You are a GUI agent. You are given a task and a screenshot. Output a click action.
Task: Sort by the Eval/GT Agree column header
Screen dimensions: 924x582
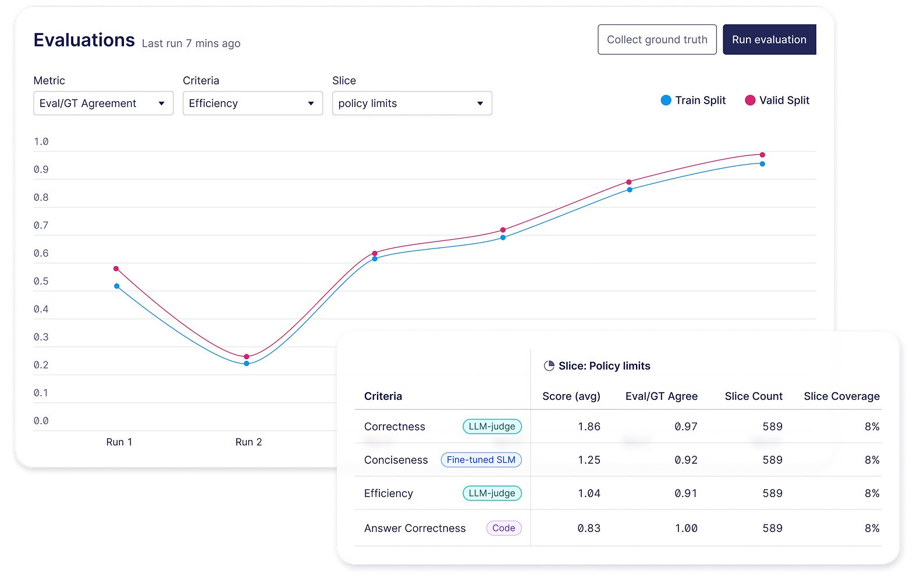point(662,396)
